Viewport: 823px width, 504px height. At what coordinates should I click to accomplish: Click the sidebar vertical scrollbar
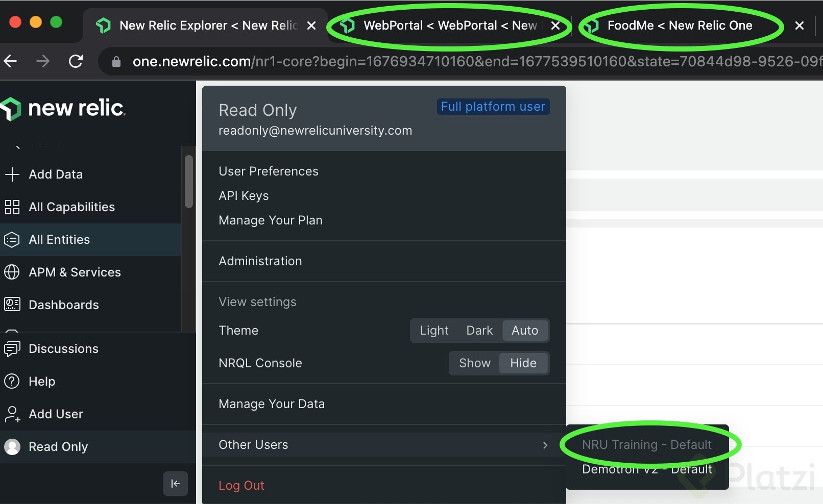click(x=188, y=182)
